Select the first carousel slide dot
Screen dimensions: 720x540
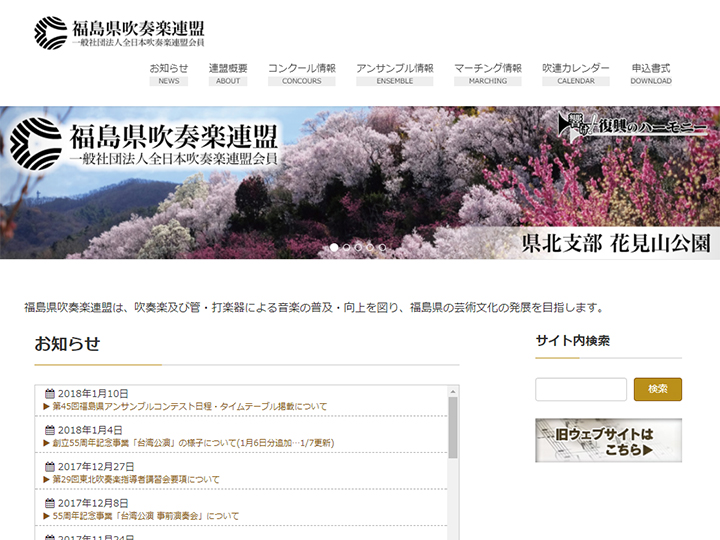click(x=334, y=247)
